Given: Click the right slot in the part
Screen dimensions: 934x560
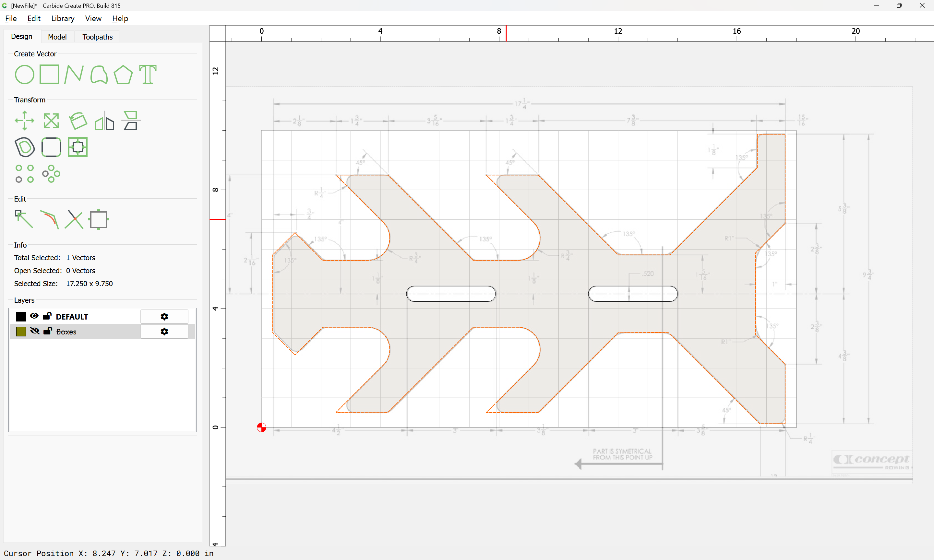Looking at the screenshot, I should pos(633,294).
